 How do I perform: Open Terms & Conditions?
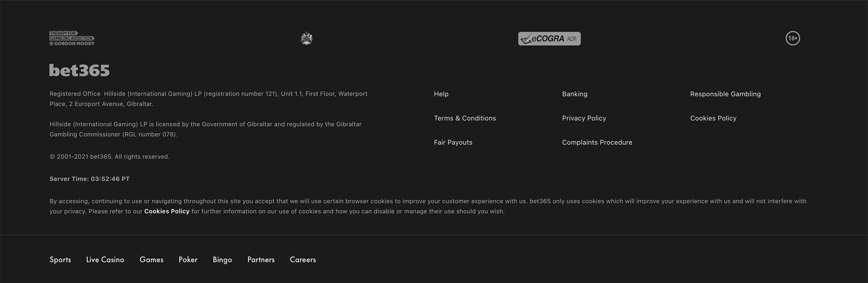tap(465, 118)
